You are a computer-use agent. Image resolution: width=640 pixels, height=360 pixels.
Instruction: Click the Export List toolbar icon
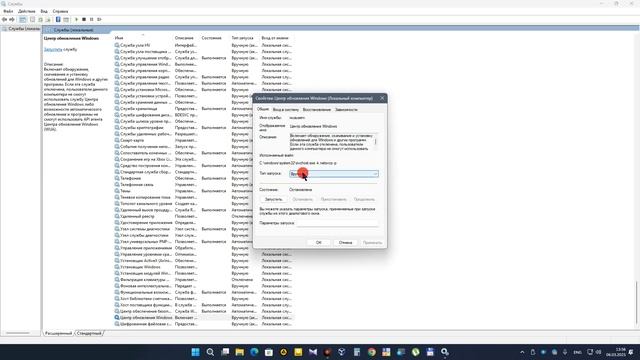(48, 19)
